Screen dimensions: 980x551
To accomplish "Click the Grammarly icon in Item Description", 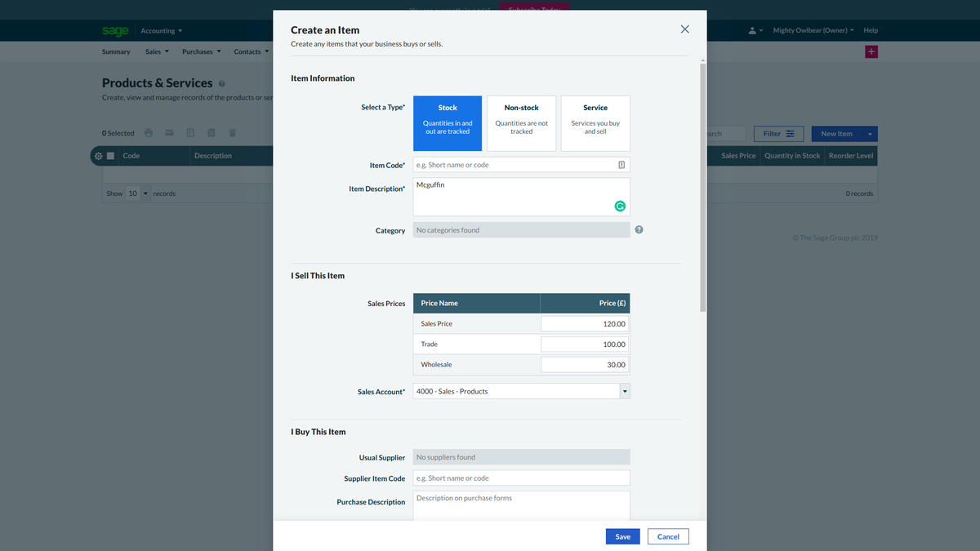I will pos(620,206).
